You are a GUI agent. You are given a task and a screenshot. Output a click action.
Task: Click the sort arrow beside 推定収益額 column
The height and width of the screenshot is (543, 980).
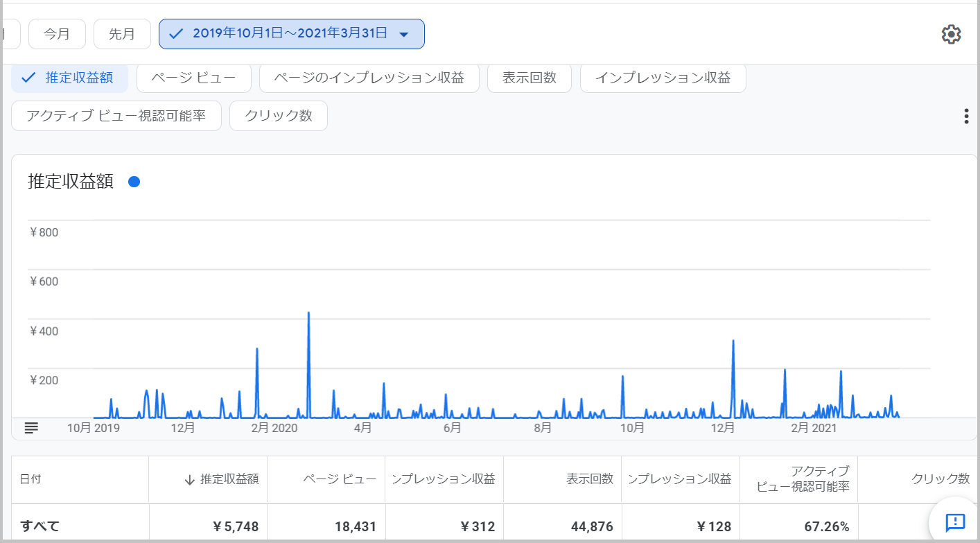coord(189,479)
